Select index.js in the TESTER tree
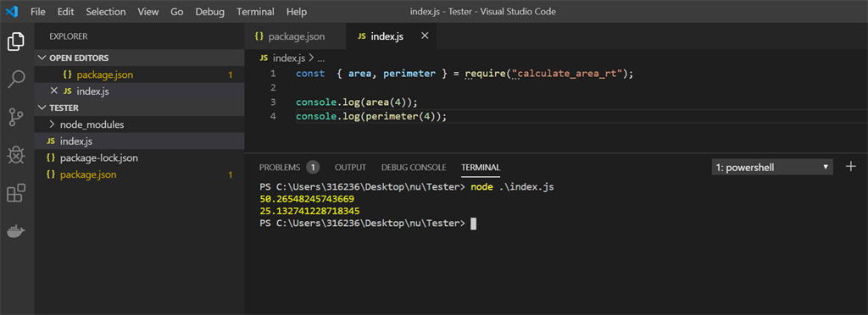The image size is (868, 315). 140,141
